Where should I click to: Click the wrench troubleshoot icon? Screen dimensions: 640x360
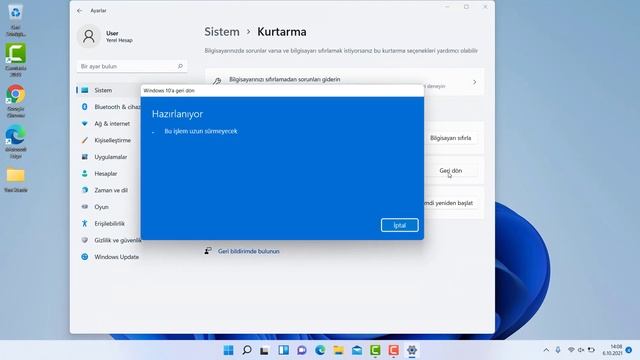(217, 81)
